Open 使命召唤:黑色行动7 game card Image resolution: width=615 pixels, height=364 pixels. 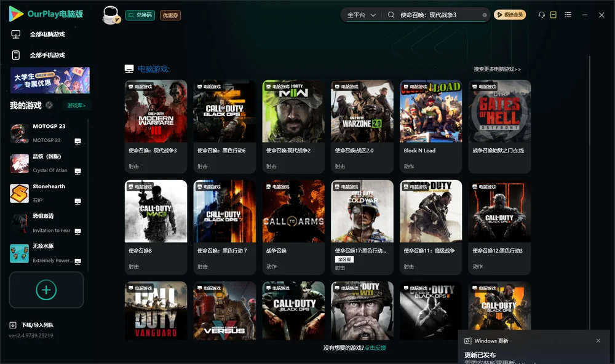[x=224, y=227]
